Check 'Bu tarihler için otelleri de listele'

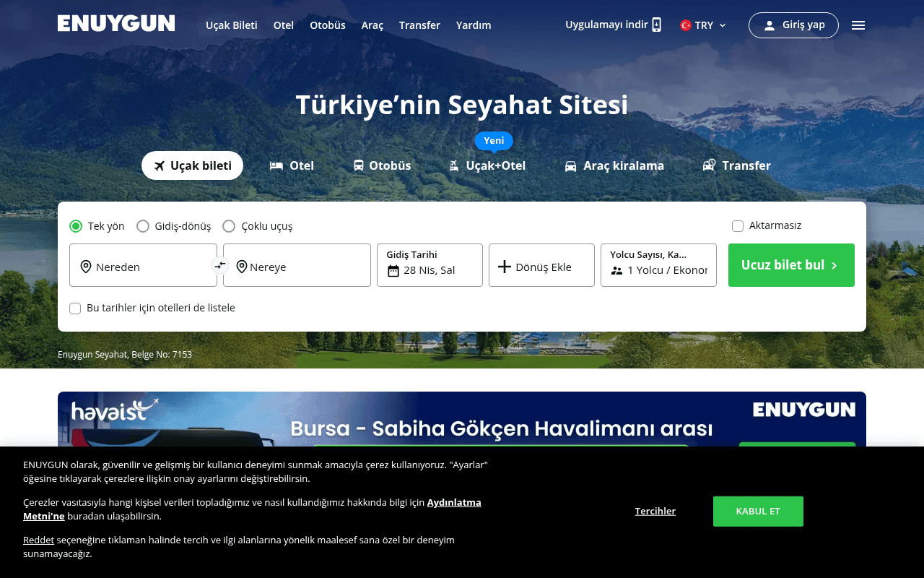point(75,308)
